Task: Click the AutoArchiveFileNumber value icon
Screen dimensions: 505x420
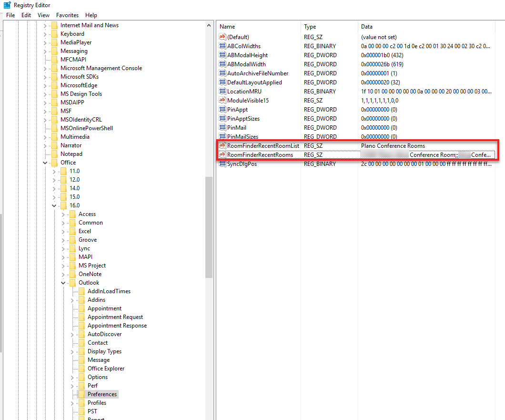Action: (222, 73)
